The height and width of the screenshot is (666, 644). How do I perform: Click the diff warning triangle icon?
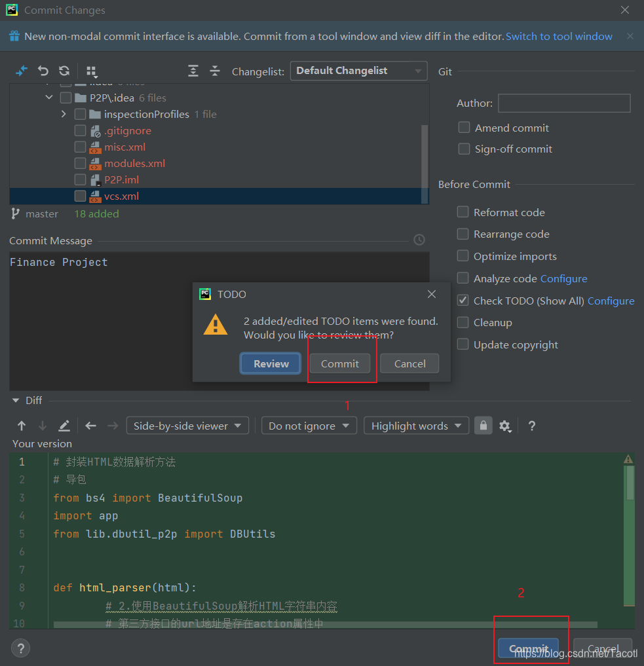coord(628,459)
